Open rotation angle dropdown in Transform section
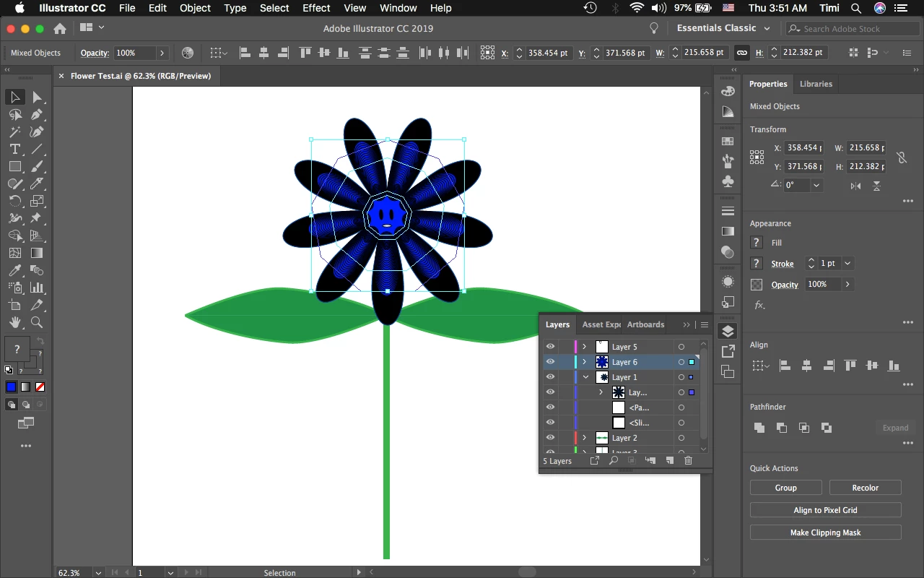This screenshot has height=578, width=924. click(816, 185)
